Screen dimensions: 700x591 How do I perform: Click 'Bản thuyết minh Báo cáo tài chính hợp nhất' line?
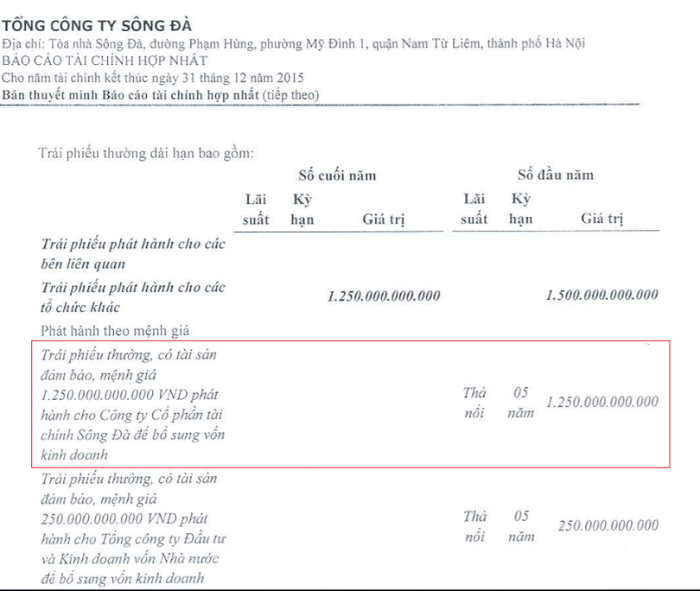pos(161,93)
